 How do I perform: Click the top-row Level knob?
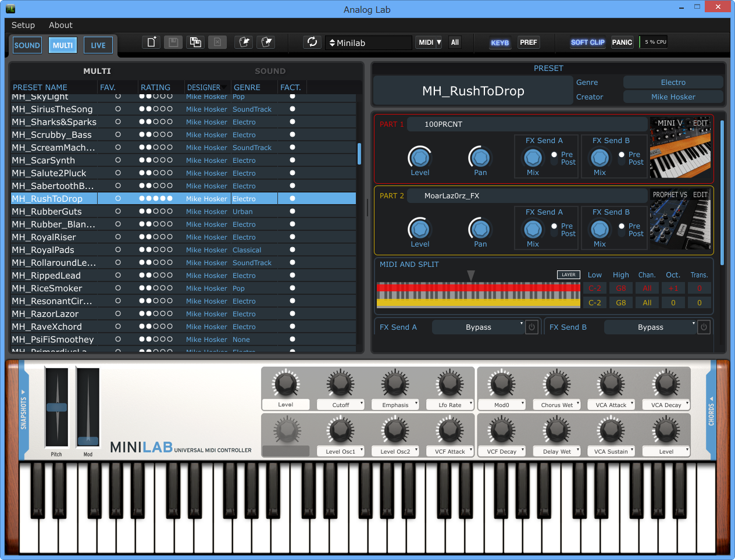[x=286, y=383]
